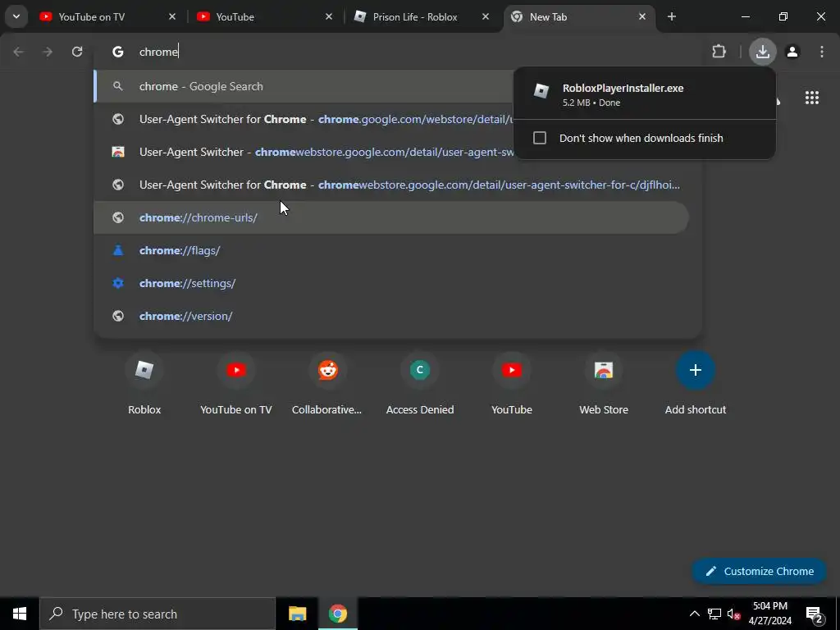Viewport: 840px width, 630px height.
Task: Click the Customize Chrome button
Action: click(759, 571)
